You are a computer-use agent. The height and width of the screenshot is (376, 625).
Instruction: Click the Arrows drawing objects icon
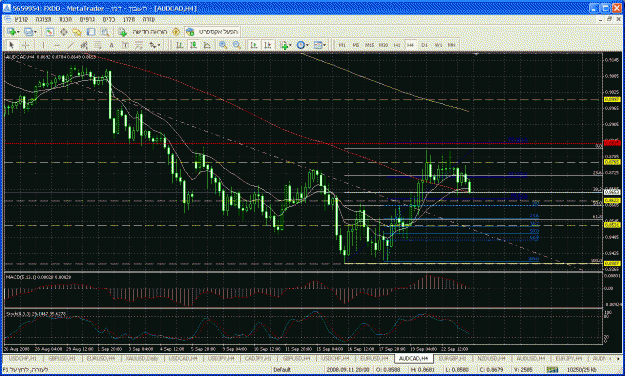click(x=153, y=45)
